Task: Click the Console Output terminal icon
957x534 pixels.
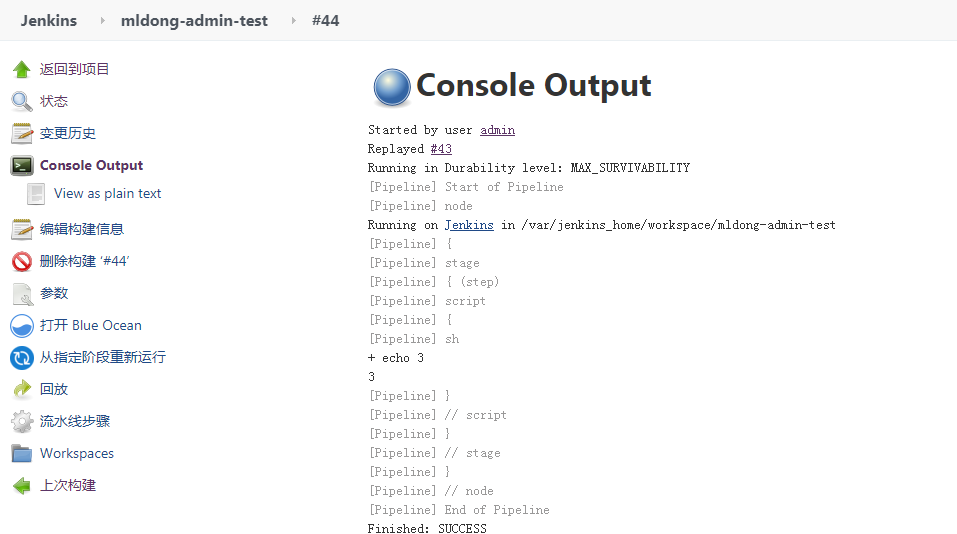Action: pyautogui.click(x=21, y=165)
